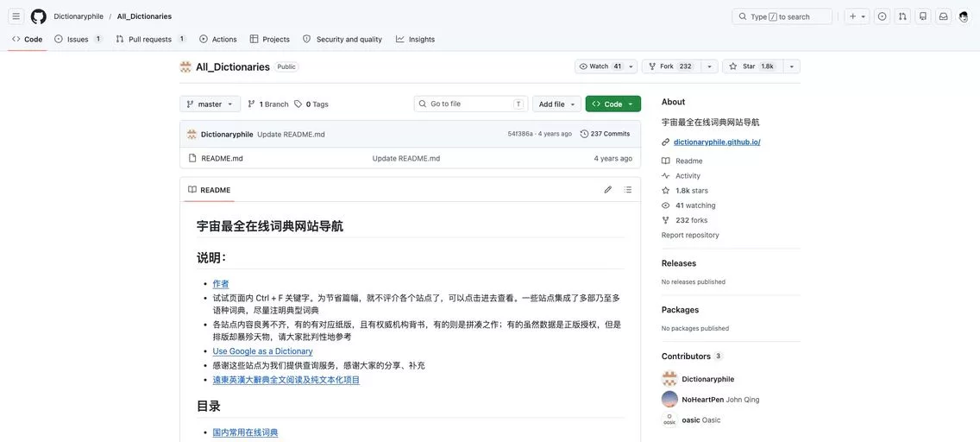This screenshot has height=442, width=980.
Task: Open the 237 Commits history
Action: coord(605,134)
